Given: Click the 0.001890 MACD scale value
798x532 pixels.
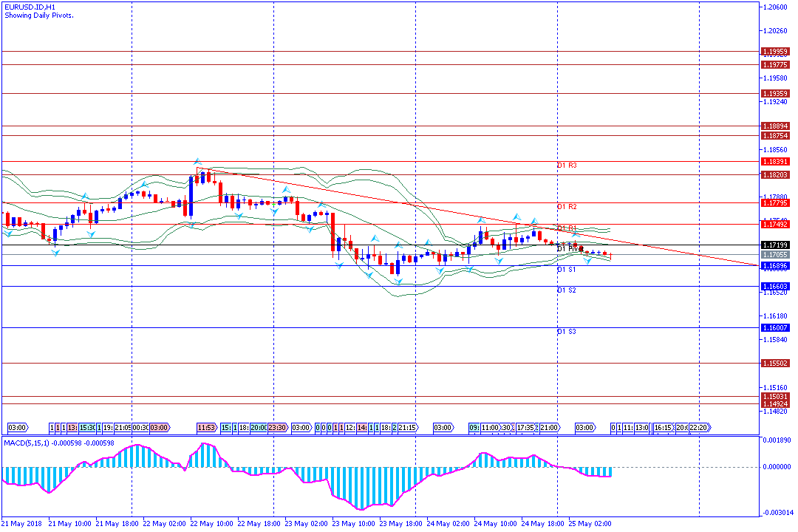Looking at the screenshot, I should 777,440.
